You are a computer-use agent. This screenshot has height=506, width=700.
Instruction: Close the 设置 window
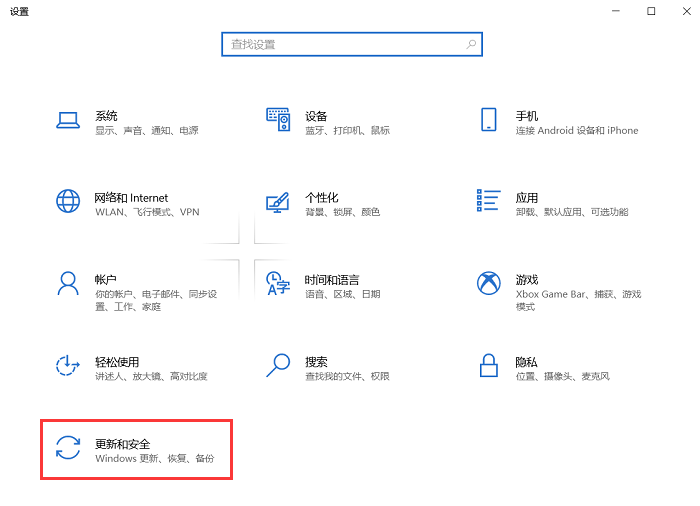coord(687,11)
